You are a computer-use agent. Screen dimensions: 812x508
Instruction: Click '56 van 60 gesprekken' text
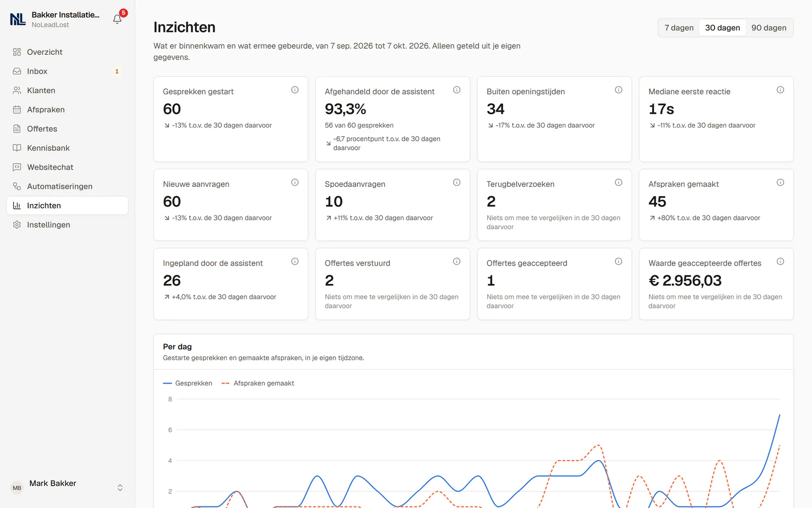pyautogui.click(x=359, y=125)
